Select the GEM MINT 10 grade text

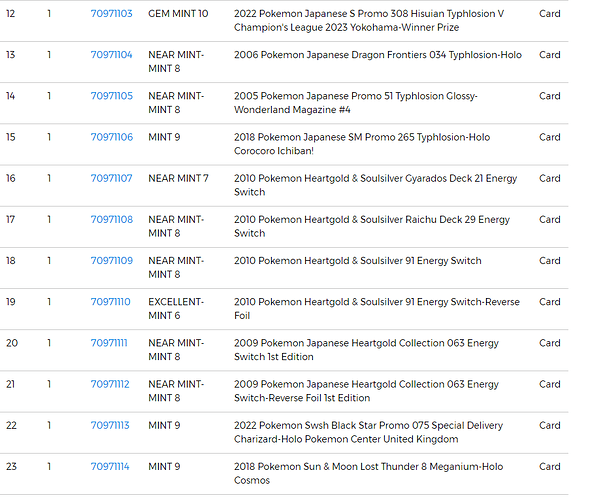coord(178,14)
